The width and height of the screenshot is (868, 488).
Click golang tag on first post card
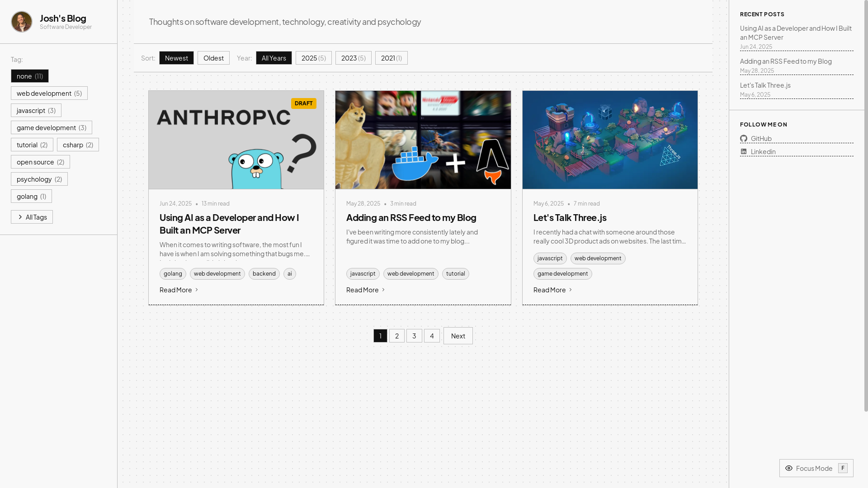(x=173, y=274)
